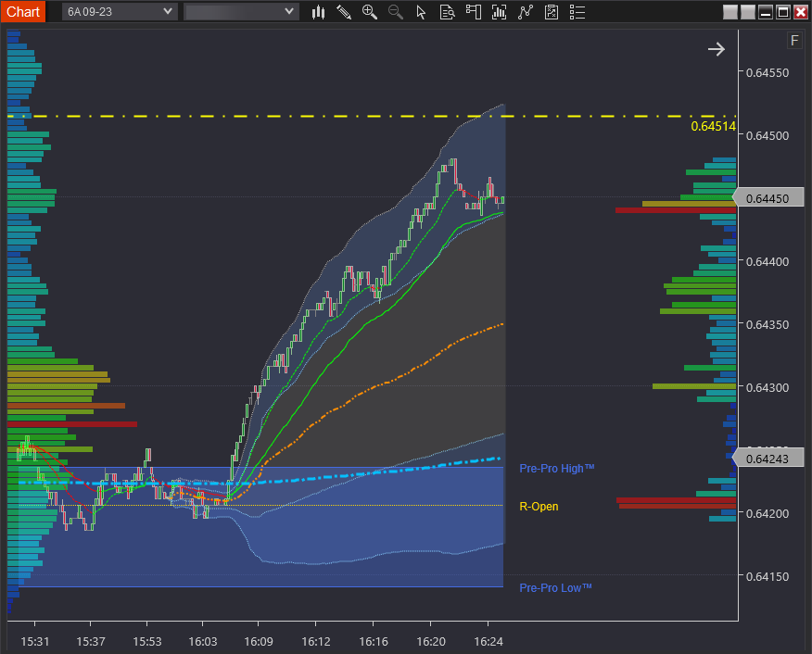Maximize the chart window
The width and height of the screenshot is (812, 654).
tap(783, 11)
